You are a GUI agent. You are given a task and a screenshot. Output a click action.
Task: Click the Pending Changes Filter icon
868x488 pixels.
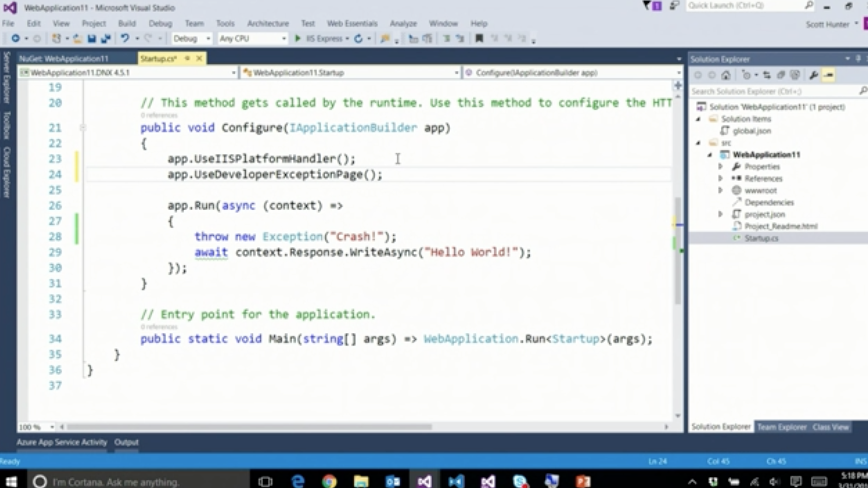tap(746, 75)
